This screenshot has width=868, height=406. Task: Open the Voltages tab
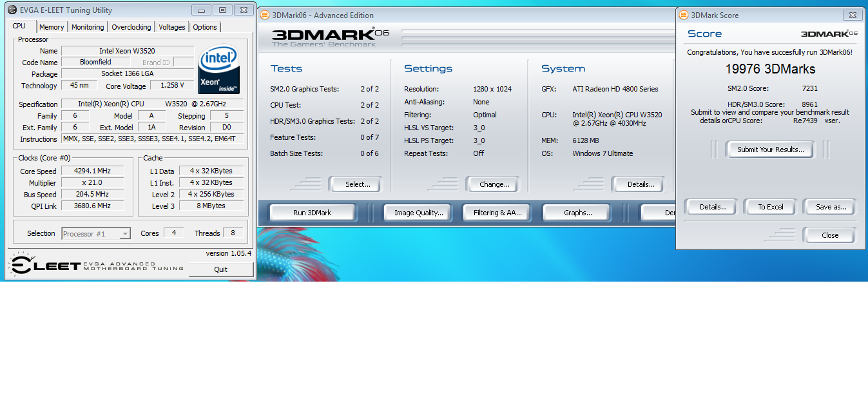(172, 27)
